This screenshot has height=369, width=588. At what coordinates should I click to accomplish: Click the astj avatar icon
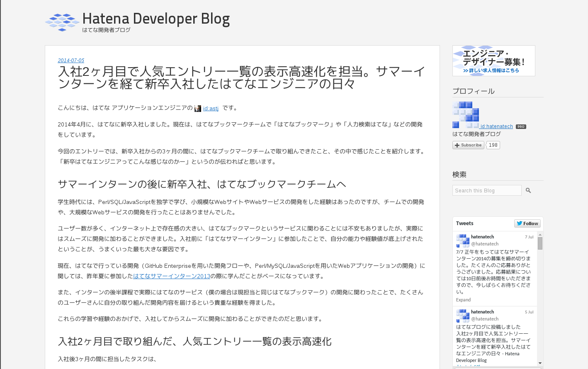[198, 109]
